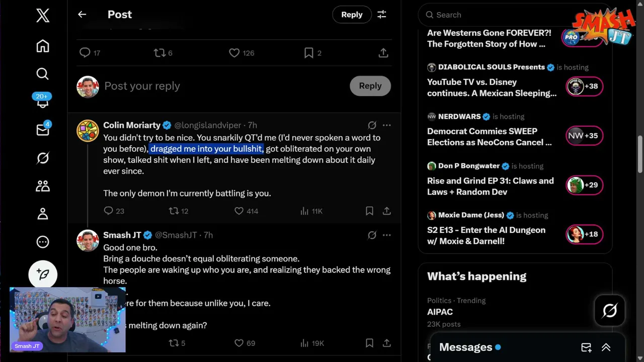Open the reply sorting options icon
The height and width of the screenshot is (362, 644).
382,15
